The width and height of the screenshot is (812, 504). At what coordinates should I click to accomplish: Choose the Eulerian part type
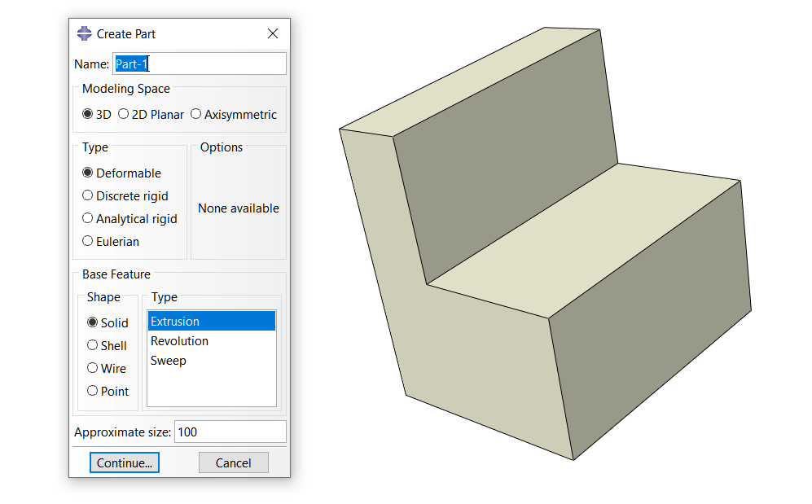(x=87, y=241)
